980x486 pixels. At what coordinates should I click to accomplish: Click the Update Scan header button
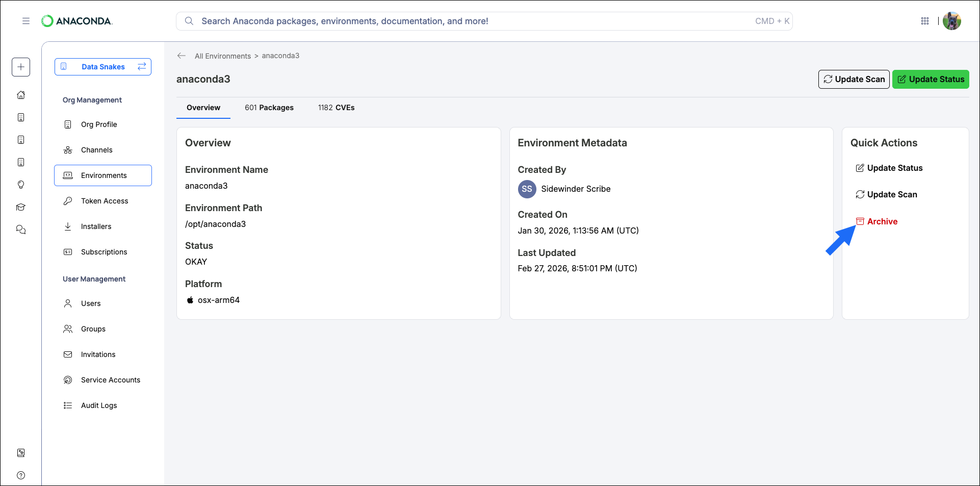tap(854, 79)
